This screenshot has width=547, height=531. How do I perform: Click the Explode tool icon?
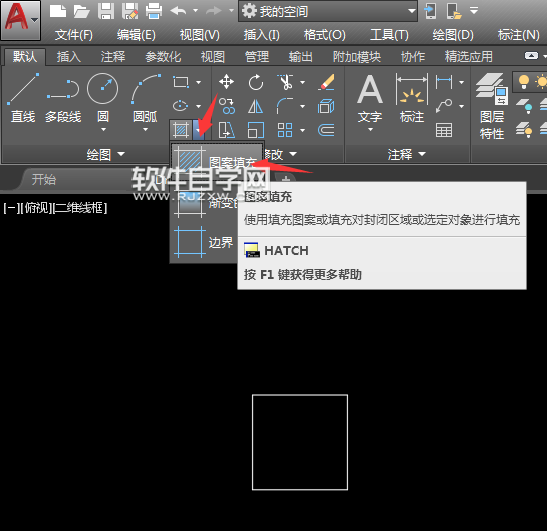pos(327,106)
